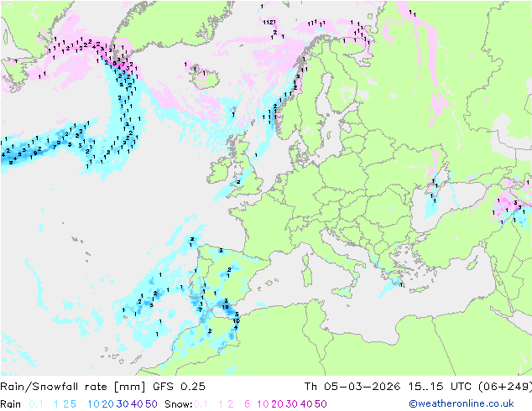Pick the Rain 0.1 legend value
532x411 pixels.
(x=36, y=404)
